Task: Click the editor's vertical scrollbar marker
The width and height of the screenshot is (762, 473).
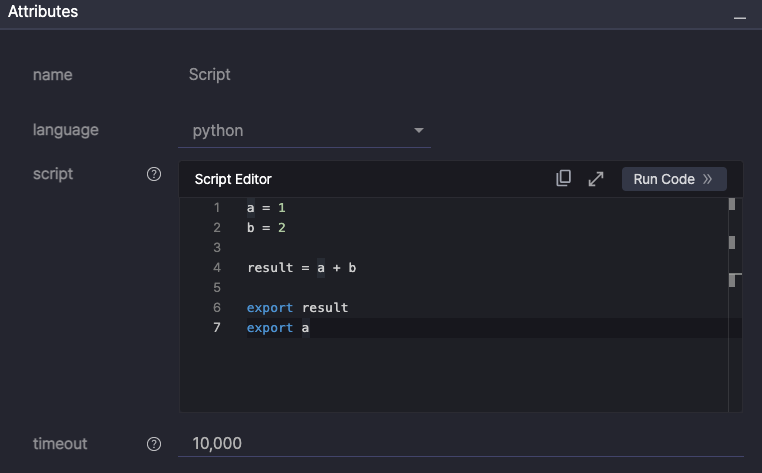Action: point(732,280)
